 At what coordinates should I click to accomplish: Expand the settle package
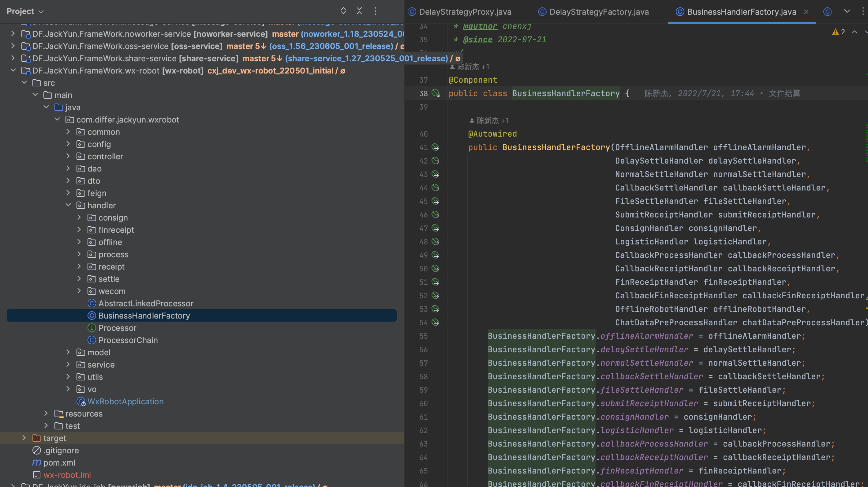79,279
